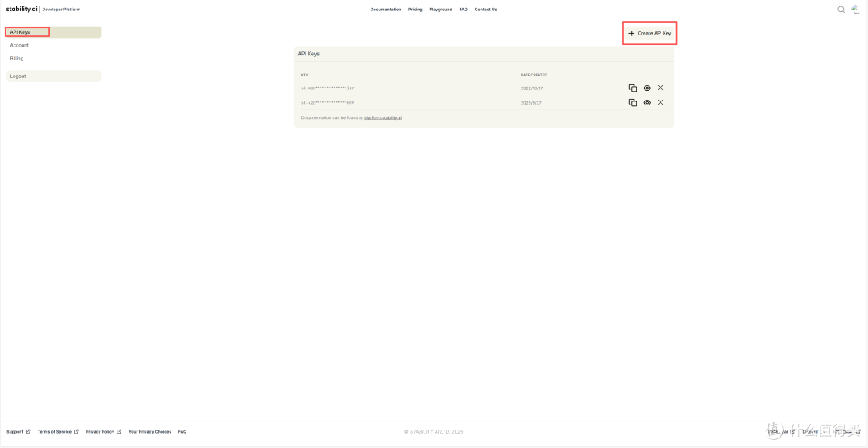The width and height of the screenshot is (868, 448).
Task: Delete the sk-988 API key
Action: tap(661, 88)
